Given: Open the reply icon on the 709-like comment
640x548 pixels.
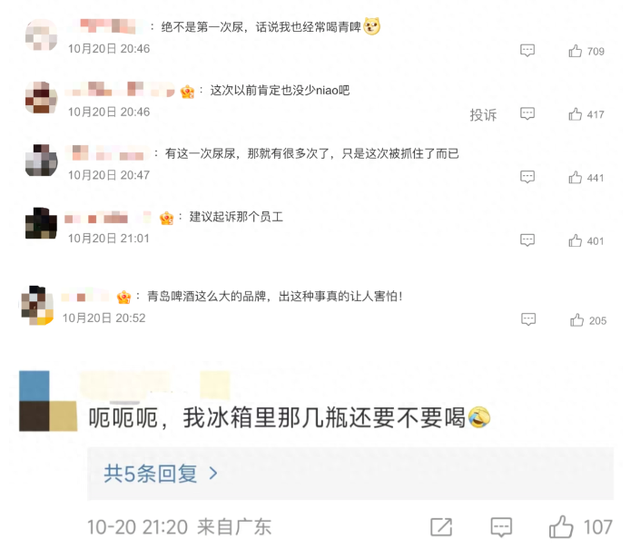Looking at the screenshot, I should coord(527,51).
